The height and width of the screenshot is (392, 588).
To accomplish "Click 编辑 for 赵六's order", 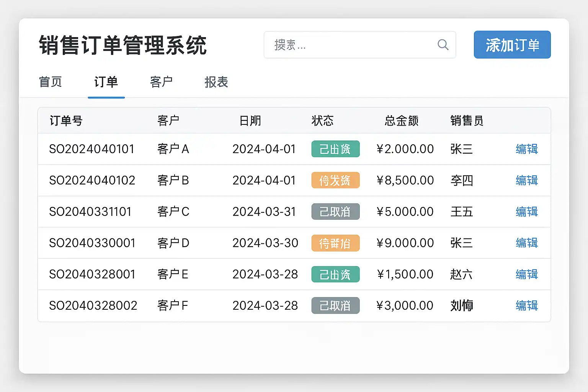I will click(x=526, y=274).
